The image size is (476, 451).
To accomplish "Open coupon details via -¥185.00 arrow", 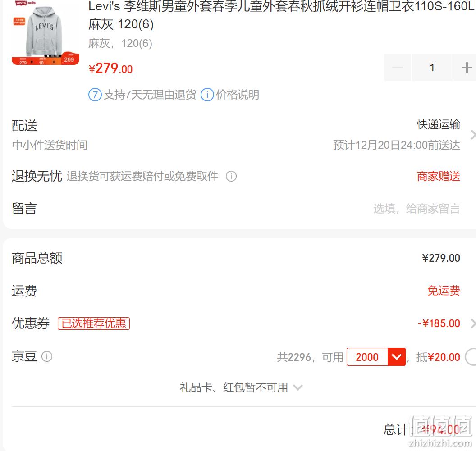I will pyautogui.click(x=472, y=323).
